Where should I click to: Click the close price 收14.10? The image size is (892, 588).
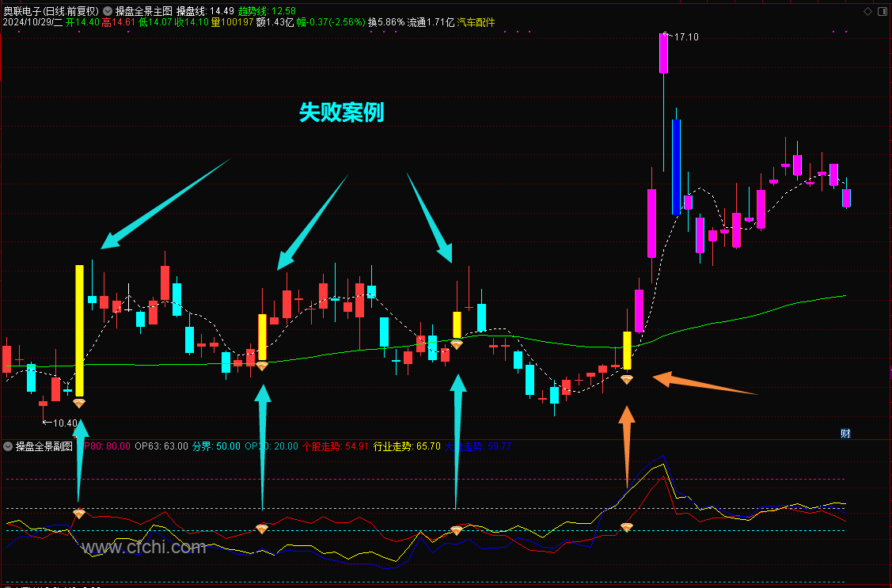point(192,23)
